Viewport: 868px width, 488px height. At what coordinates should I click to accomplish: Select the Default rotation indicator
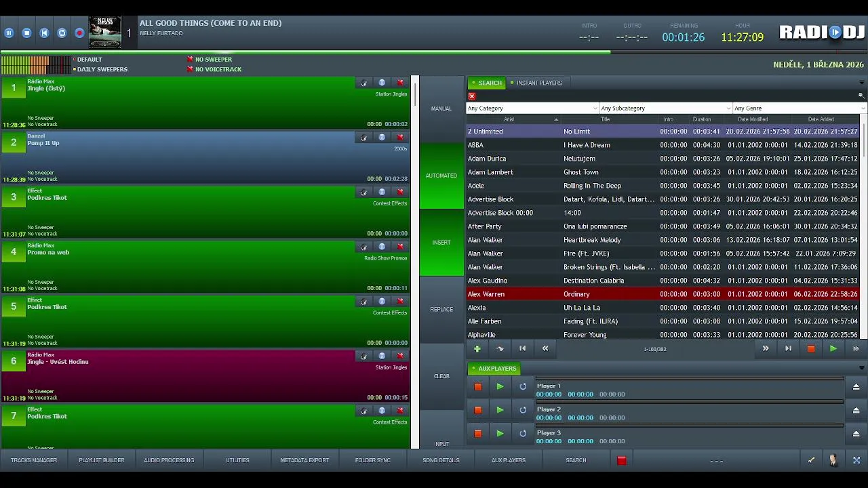[x=87, y=60]
